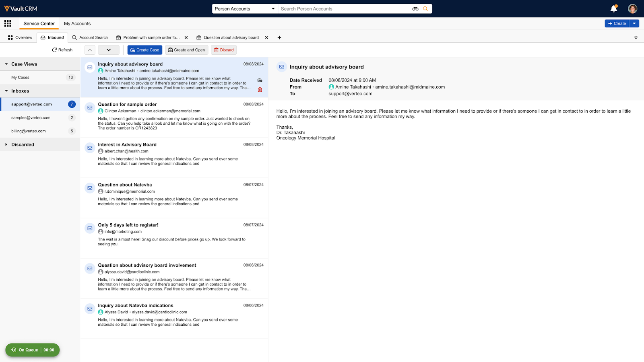The width and height of the screenshot is (644, 362).
Task: Close the Question about advisory board tab
Action: tap(266, 37)
